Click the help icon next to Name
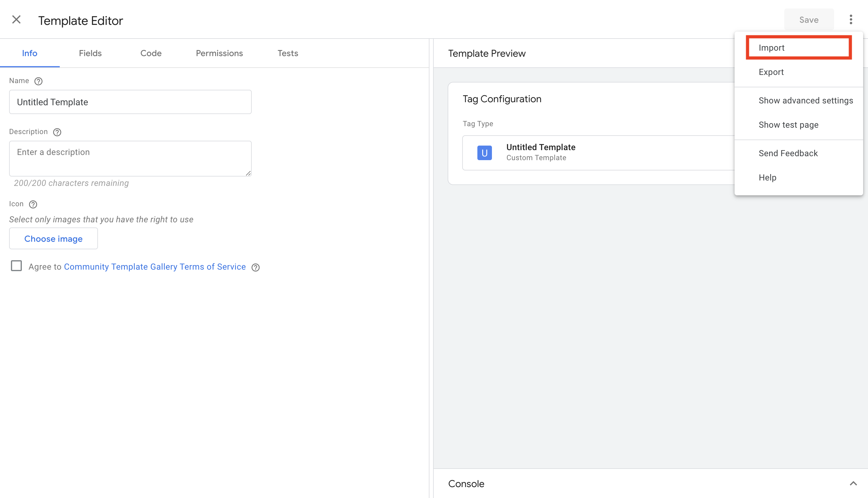The width and height of the screenshot is (868, 498). pos(38,81)
